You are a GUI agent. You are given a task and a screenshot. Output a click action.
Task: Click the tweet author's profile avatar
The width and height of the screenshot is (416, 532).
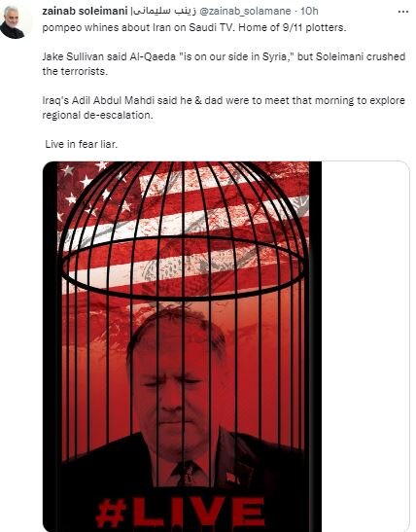click(x=14, y=21)
